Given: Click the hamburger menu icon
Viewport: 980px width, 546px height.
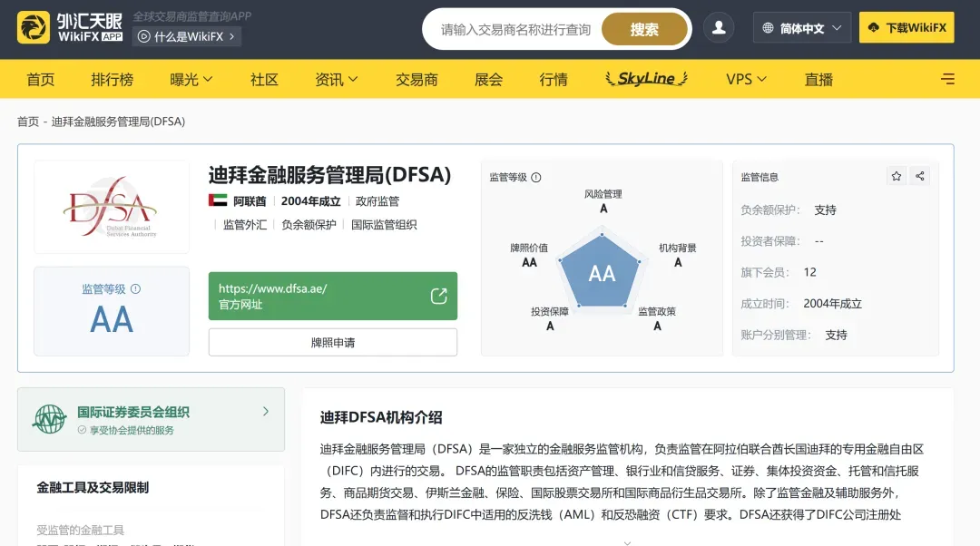Looking at the screenshot, I should 947,79.
